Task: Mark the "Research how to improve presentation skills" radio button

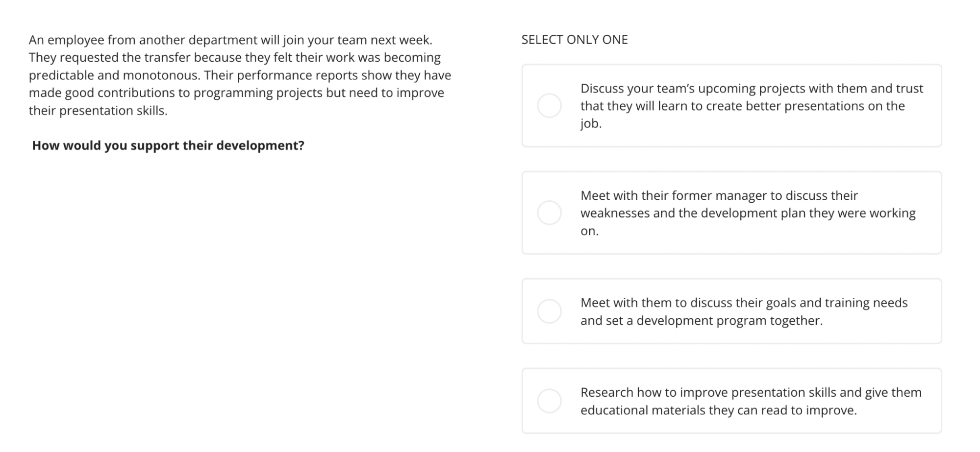Action: 549,401
